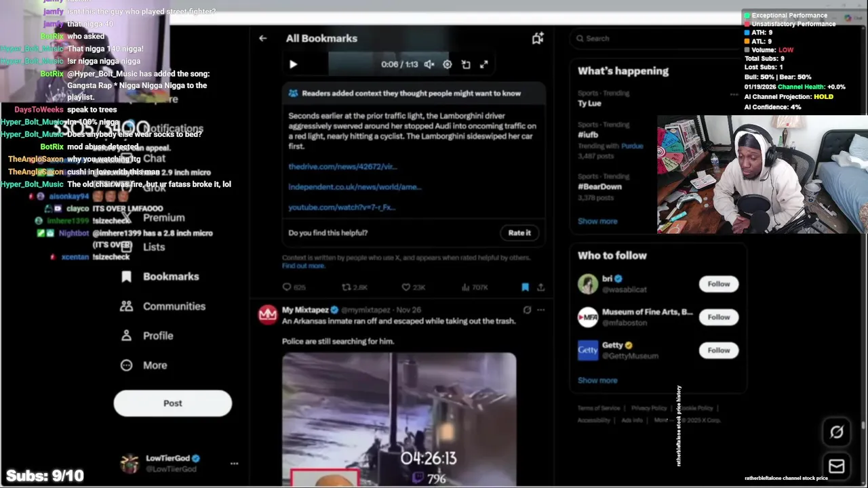The height and width of the screenshot is (488, 868).
Task: Reply to the Lamborghini post
Action: (287, 287)
